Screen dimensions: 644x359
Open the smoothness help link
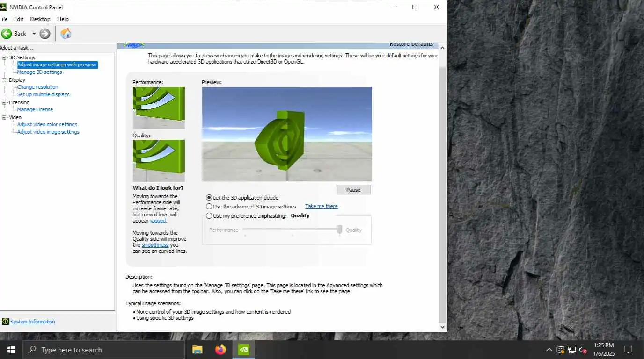point(155,245)
